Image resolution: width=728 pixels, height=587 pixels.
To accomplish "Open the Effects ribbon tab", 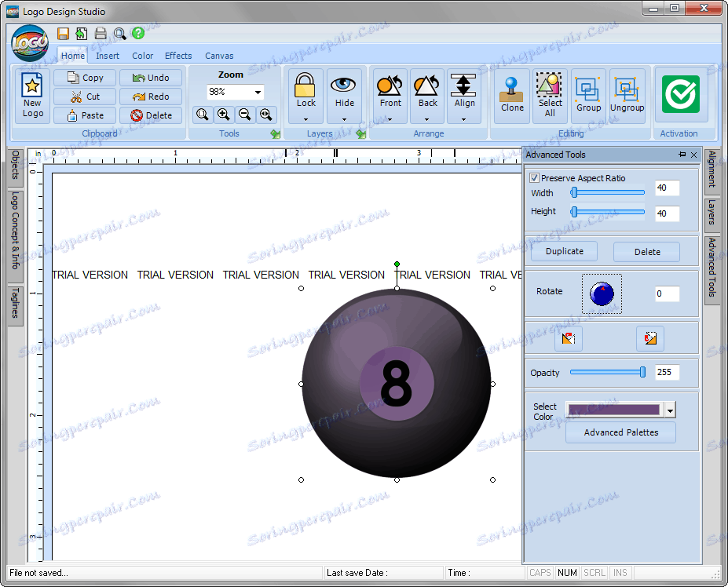I will click(x=178, y=56).
